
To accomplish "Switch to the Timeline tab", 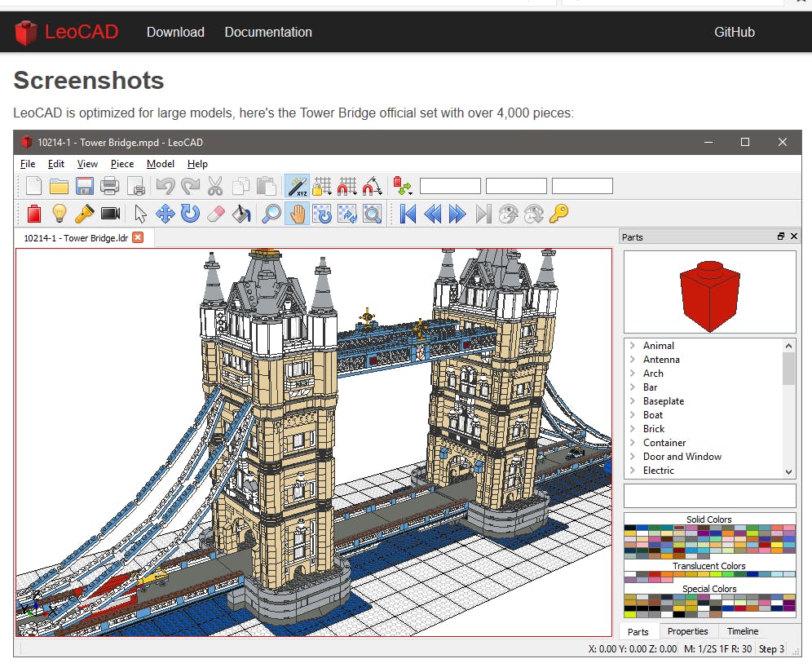I will [x=743, y=630].
